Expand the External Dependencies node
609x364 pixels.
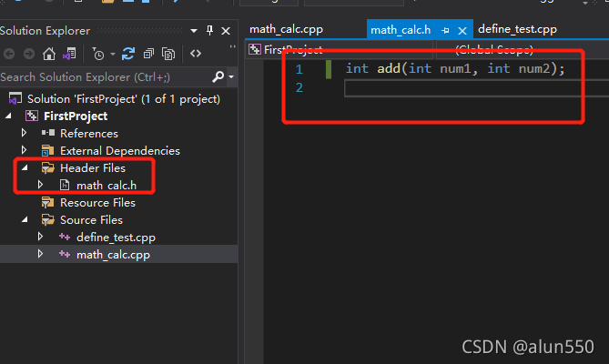(x=24, y=150)
